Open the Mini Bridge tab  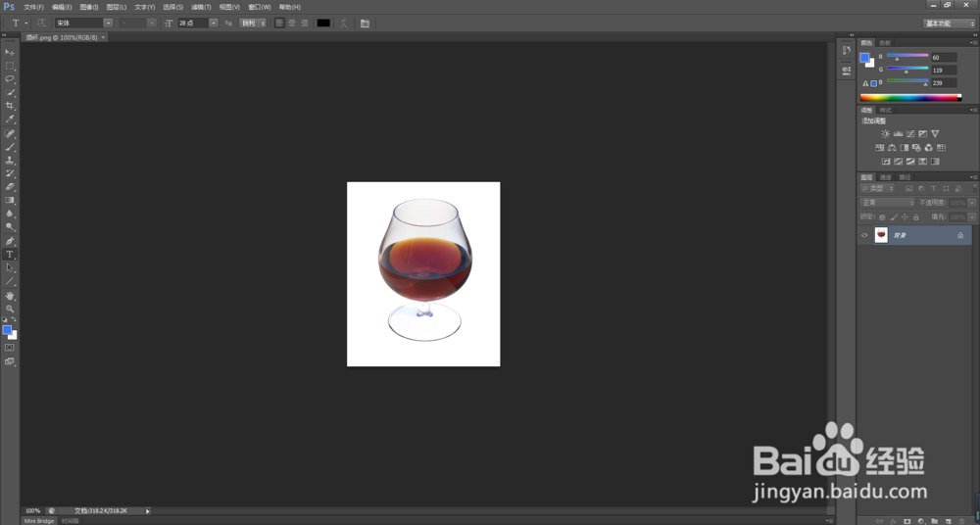pyautogui.click(x=39, y=521)
